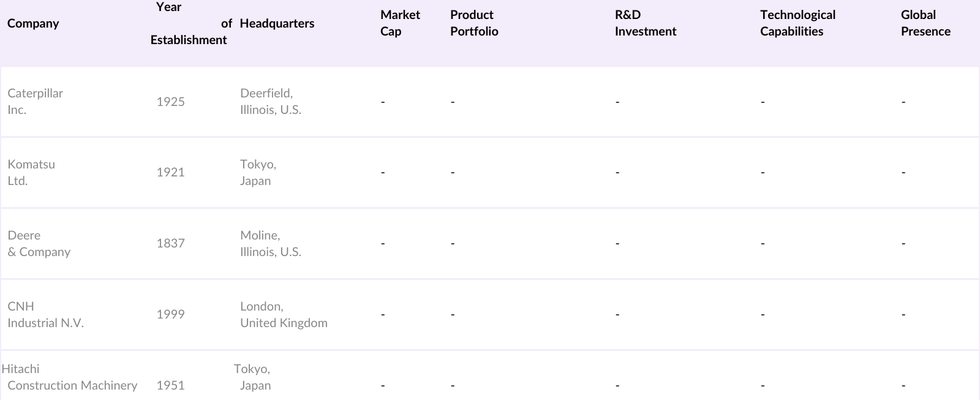This screenshot has height=400, width=980.
Task: Select the 1925 establishment year cell
Action: pyautogui.click(x=170, y=102)
